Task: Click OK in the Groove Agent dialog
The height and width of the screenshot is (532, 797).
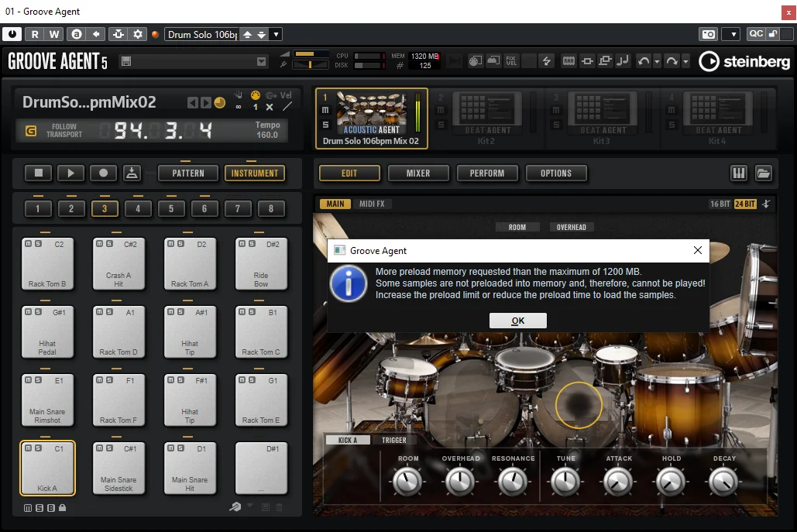Action: 518,321
